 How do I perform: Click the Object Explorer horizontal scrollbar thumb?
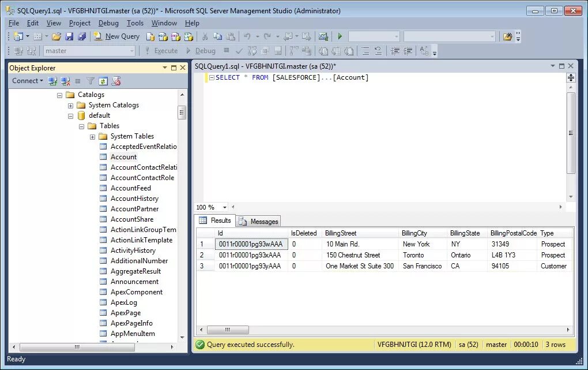[77, 347]
